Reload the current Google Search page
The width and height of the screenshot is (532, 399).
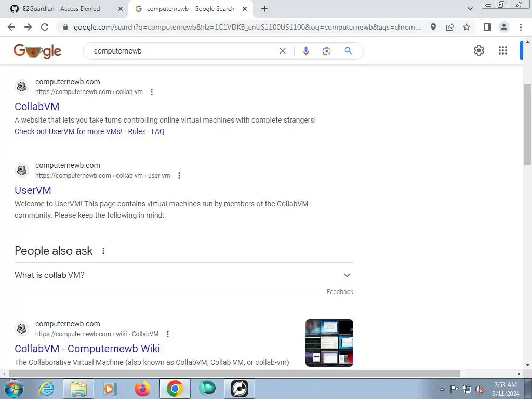pos(45,27)
